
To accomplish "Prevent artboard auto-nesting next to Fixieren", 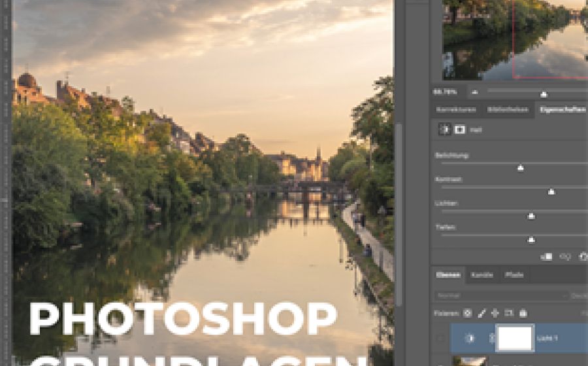I will (509, 313).
